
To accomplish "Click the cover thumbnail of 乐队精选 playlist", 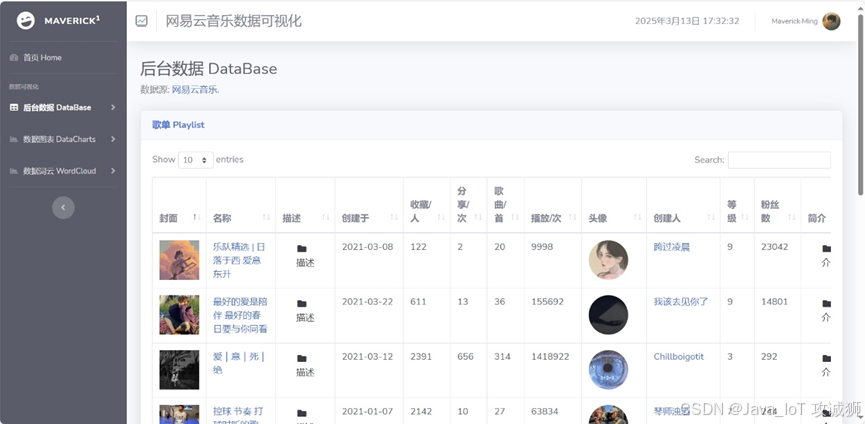I will 179,260.
